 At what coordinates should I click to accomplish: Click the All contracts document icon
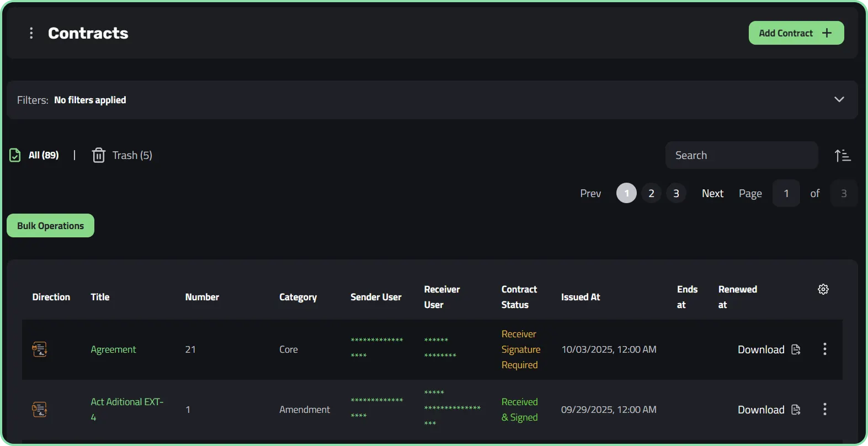[x=15, y=155]
